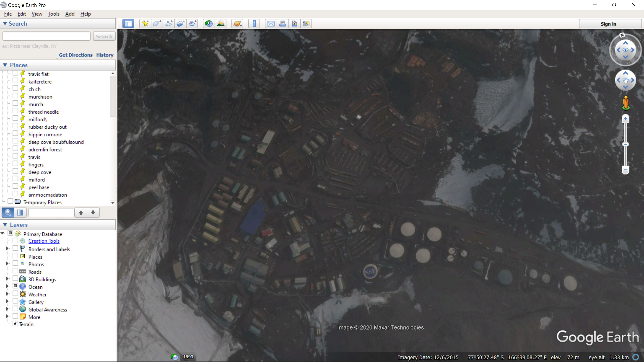This screenshot has height=362, width=644.
Task: Open the File menu
Action: (x=8, y=14)
